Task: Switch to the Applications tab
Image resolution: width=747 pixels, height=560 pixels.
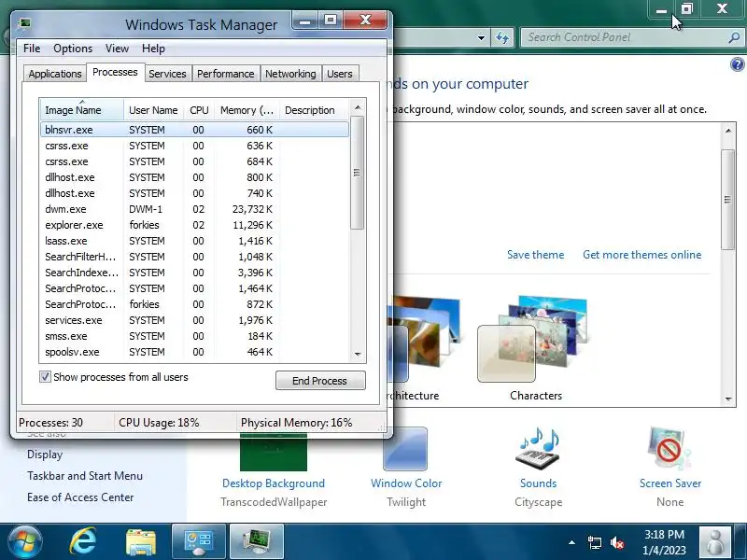Action: point(55,74)
